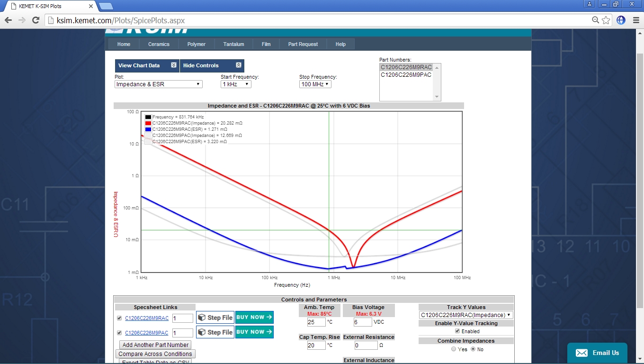Disable Y-Value Tracking checkbox
The image size is (644, 364).
(457, 331)
